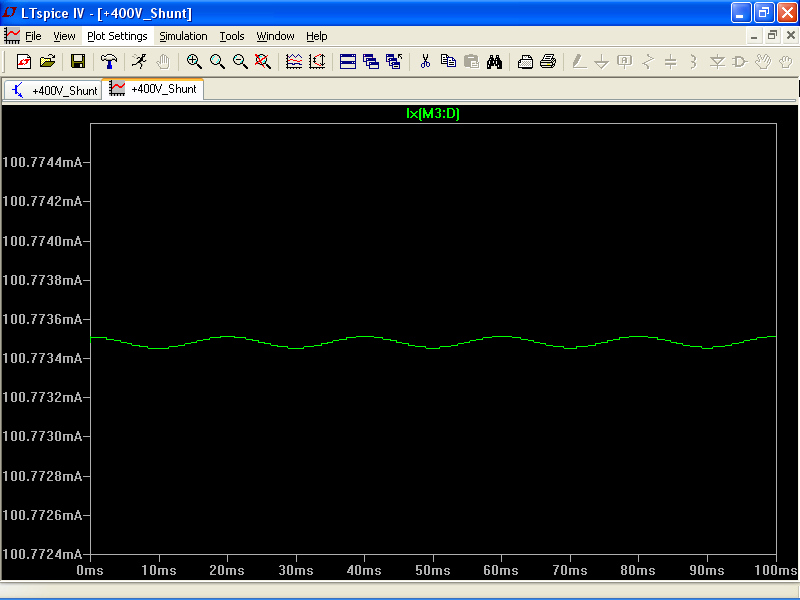
Task: Cascade windows with the cascade icon
Action: pos(371,62)
